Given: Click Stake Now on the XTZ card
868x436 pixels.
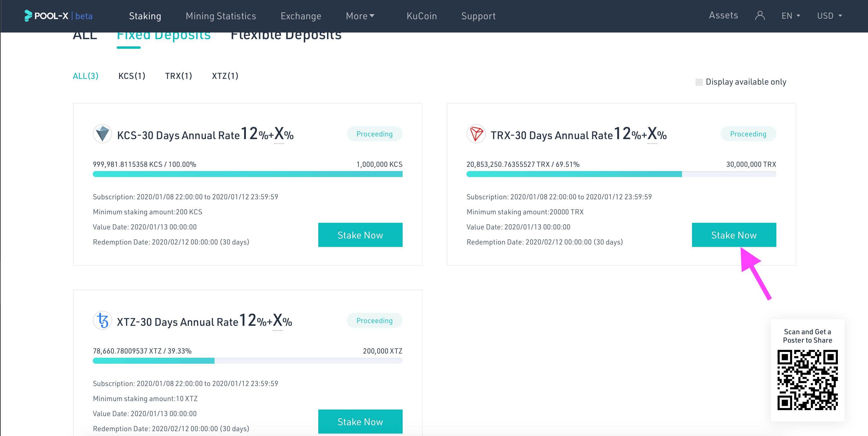Looking at the screenshot, I should coord(360,422).
